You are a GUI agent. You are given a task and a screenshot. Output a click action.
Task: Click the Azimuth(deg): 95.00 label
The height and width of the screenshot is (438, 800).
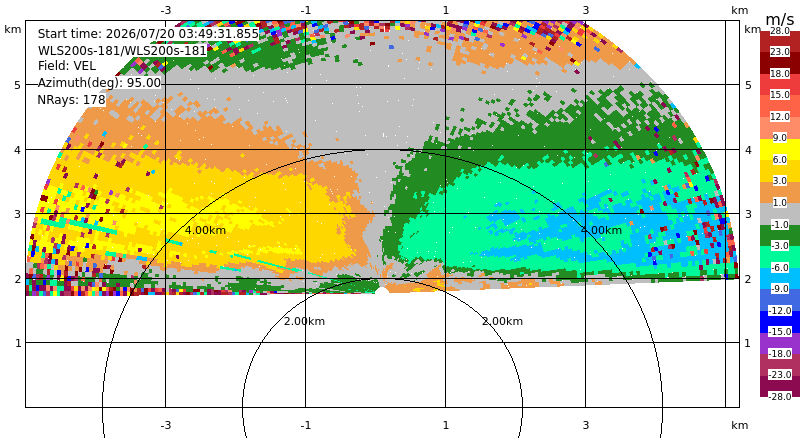click(99, 83)
